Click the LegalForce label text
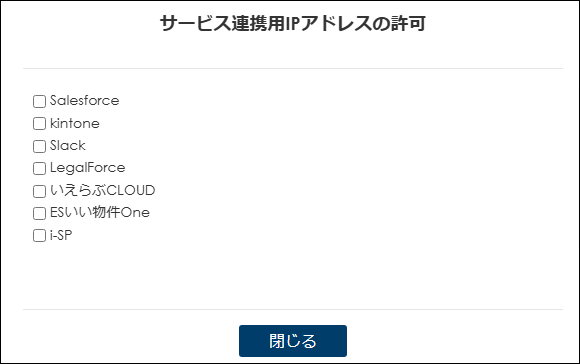 (88, 168)
